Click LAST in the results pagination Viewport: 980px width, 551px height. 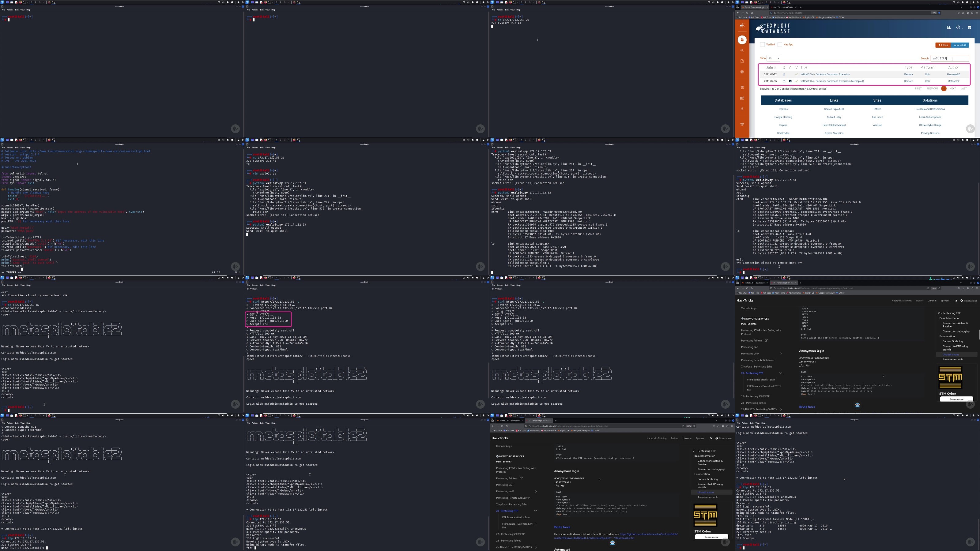point(964,88)
